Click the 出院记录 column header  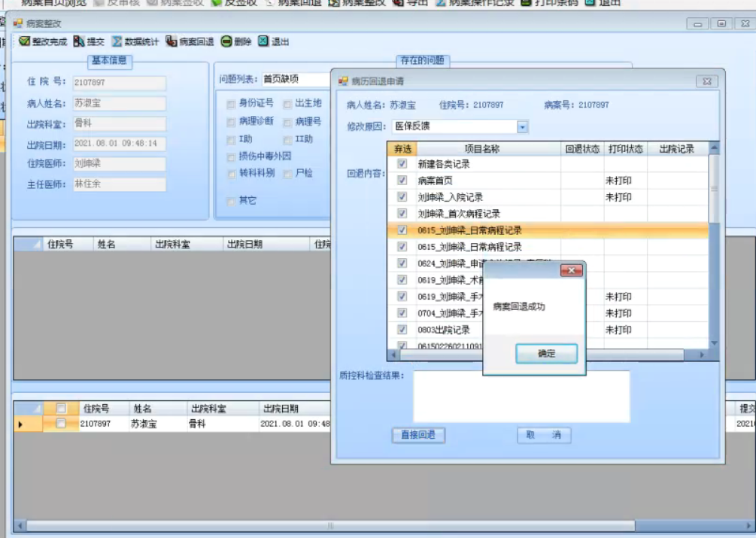678,149
